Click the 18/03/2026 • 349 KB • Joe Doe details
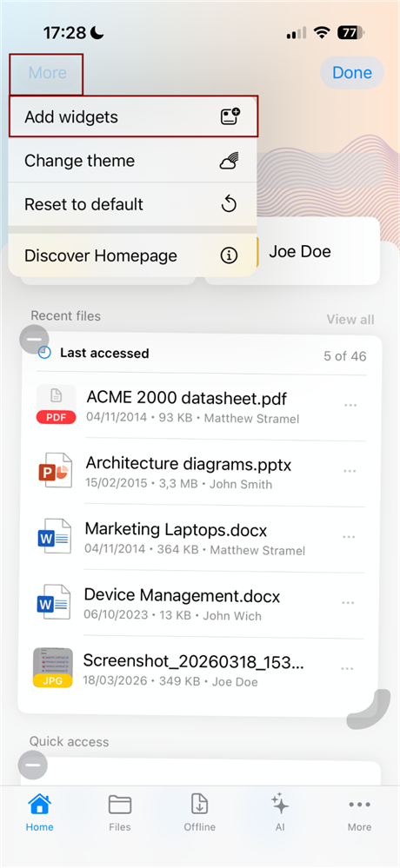Viewport: 400px width, 868px height. pyautogui.click(x=170, y=682)
